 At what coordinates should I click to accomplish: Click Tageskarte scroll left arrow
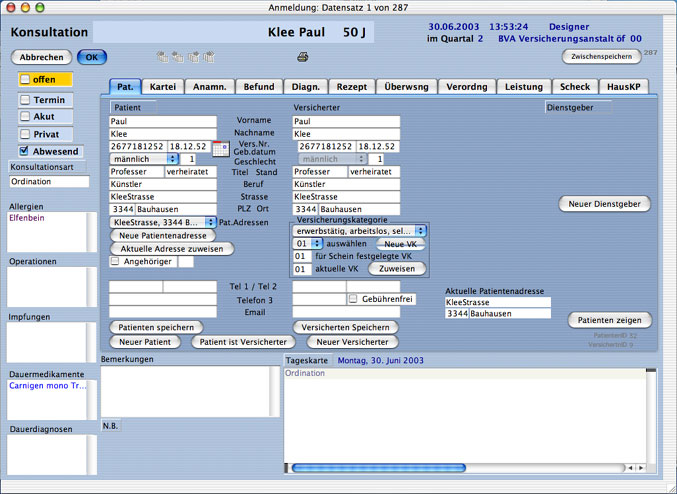click(x=631, y=468)
